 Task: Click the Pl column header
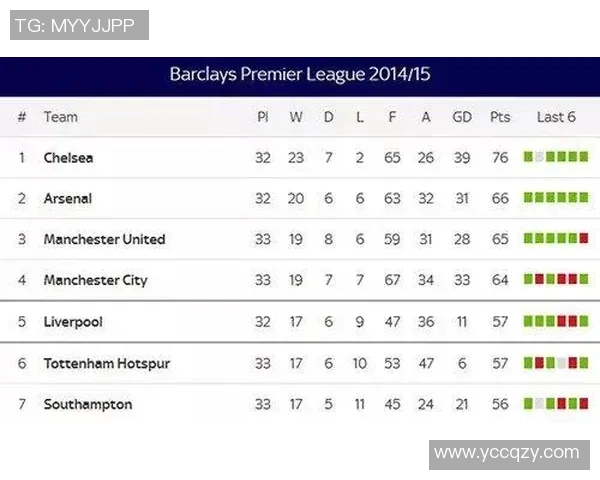pos(262,117)
